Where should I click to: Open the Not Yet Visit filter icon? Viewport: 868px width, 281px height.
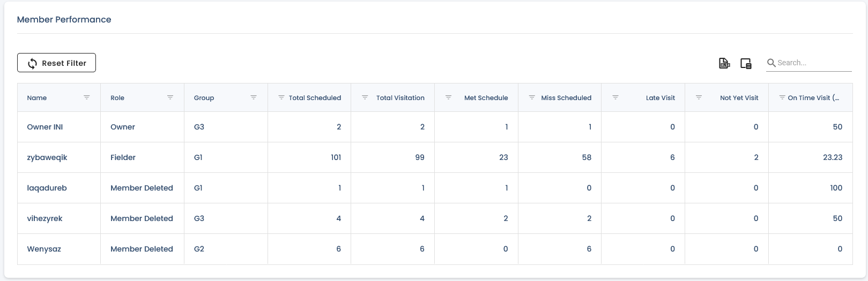[x=699, y=97]
